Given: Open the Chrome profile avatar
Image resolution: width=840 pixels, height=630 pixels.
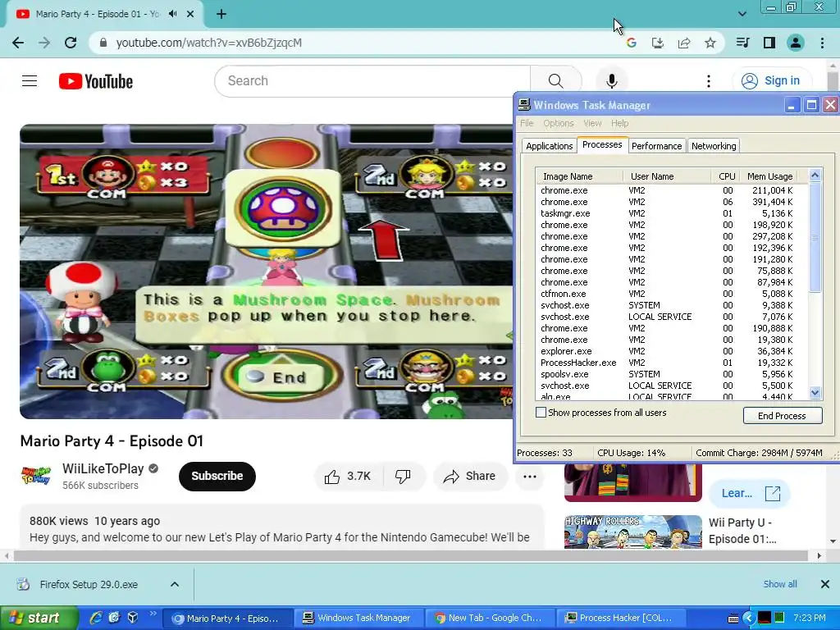Looking at the screenshot, I should [x=796, y=43].
